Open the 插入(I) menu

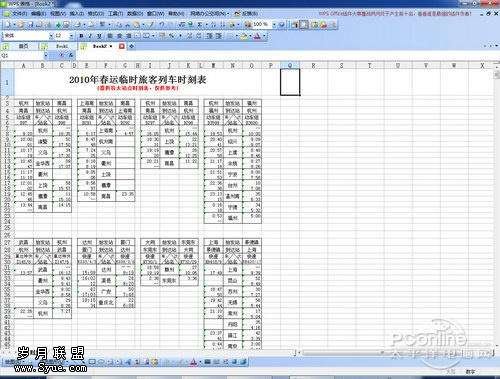click(x=77, y=14)
